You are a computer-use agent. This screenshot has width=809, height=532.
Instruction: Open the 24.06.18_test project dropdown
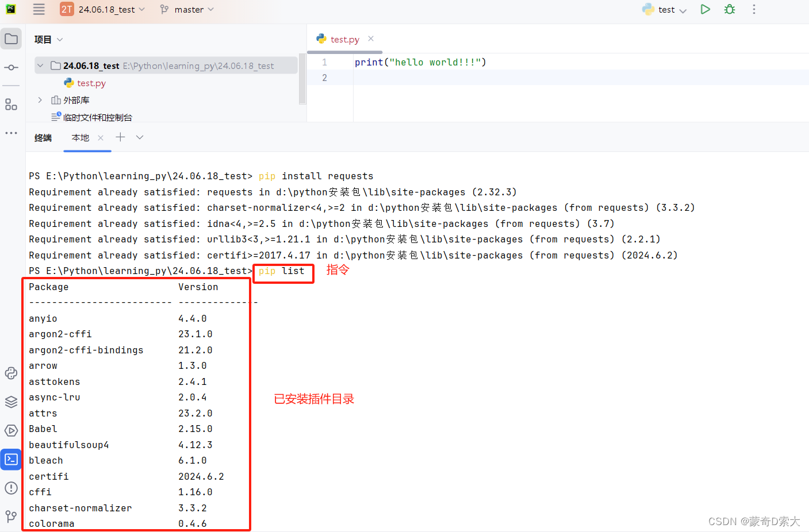tap(103, 9)
